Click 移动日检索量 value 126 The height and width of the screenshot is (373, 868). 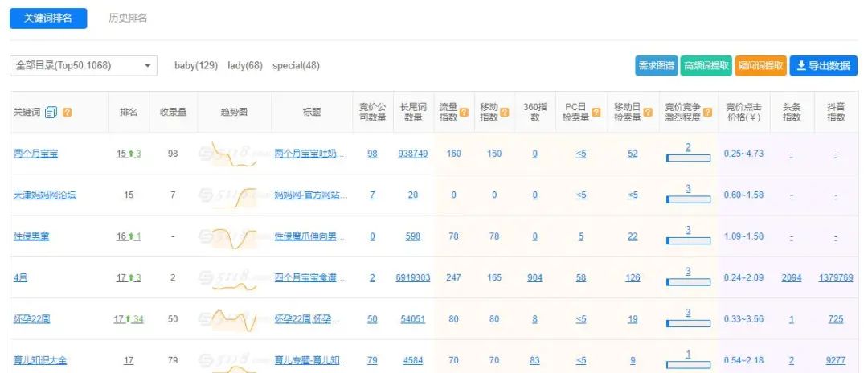pos(633,278)
